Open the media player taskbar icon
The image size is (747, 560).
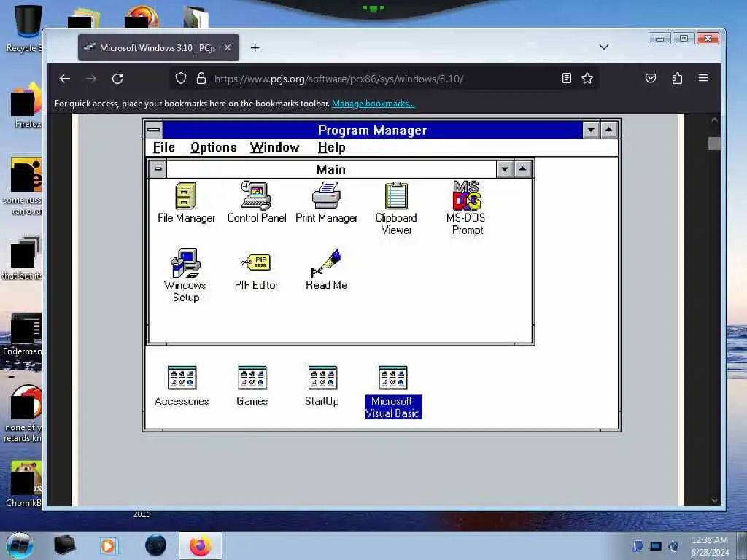[x=108, y=545]
